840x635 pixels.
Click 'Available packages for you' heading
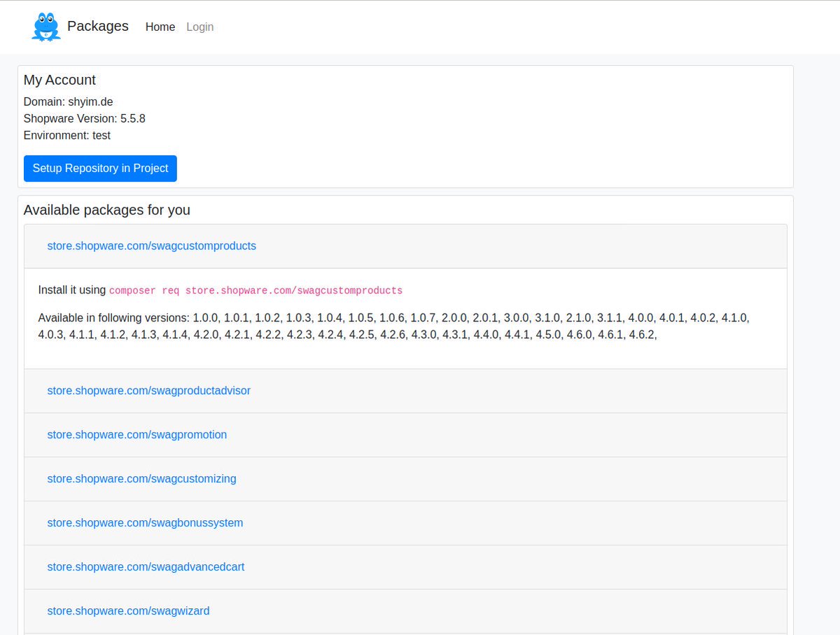pyautogui.click(x=107, y=210)
